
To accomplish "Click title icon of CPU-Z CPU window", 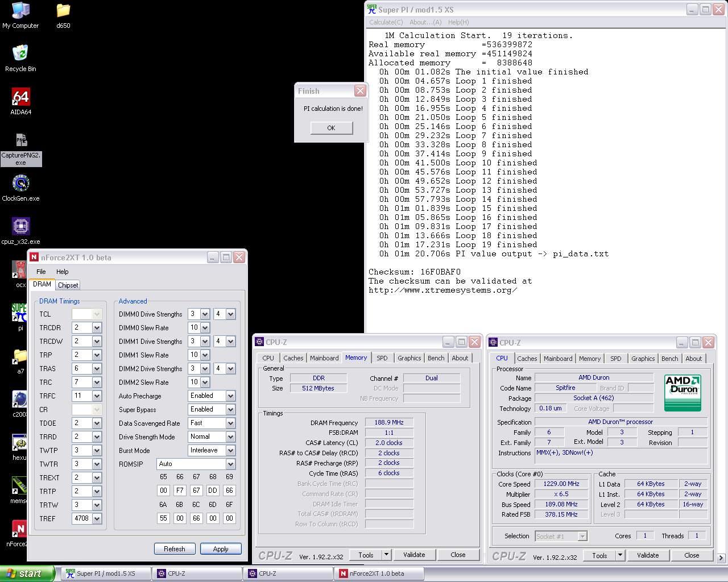I will (493, 343).
